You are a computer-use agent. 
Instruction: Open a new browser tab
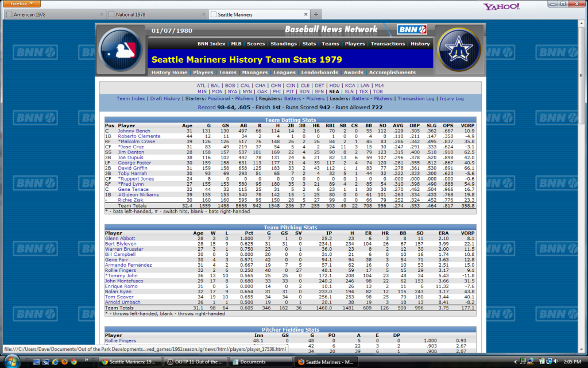316,14
